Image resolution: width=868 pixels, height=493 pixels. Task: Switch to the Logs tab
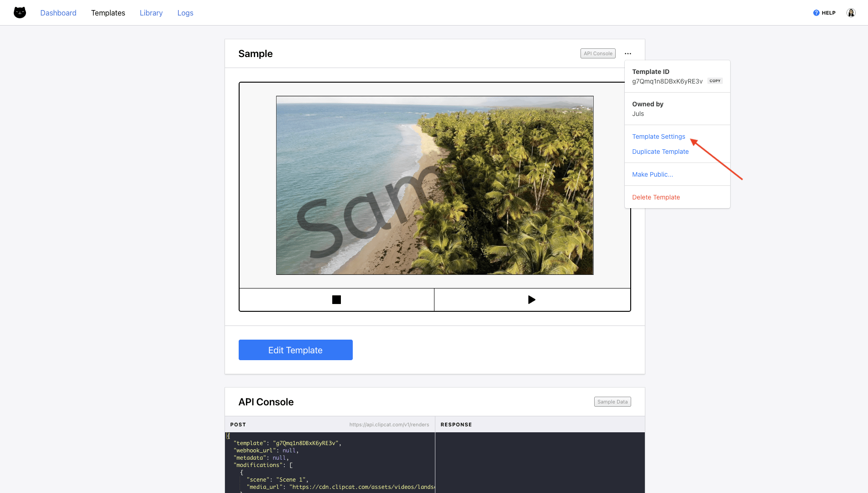[185, 13]
